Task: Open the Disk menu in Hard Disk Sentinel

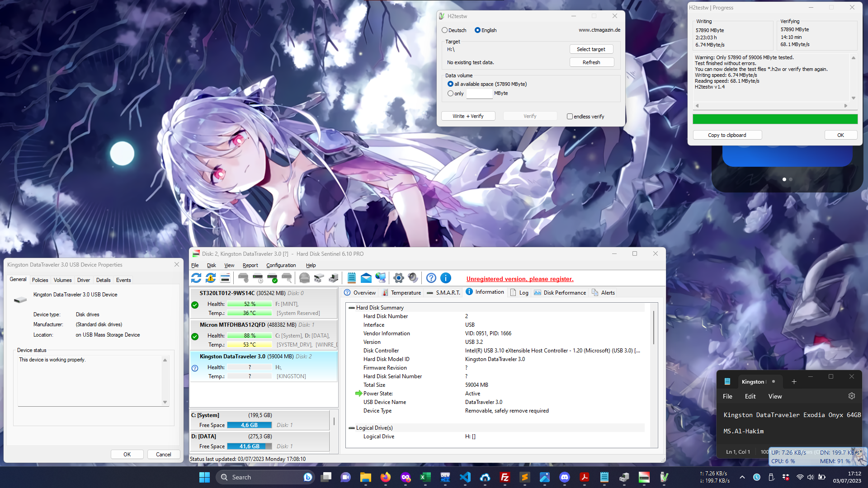Action: [211, 265]
